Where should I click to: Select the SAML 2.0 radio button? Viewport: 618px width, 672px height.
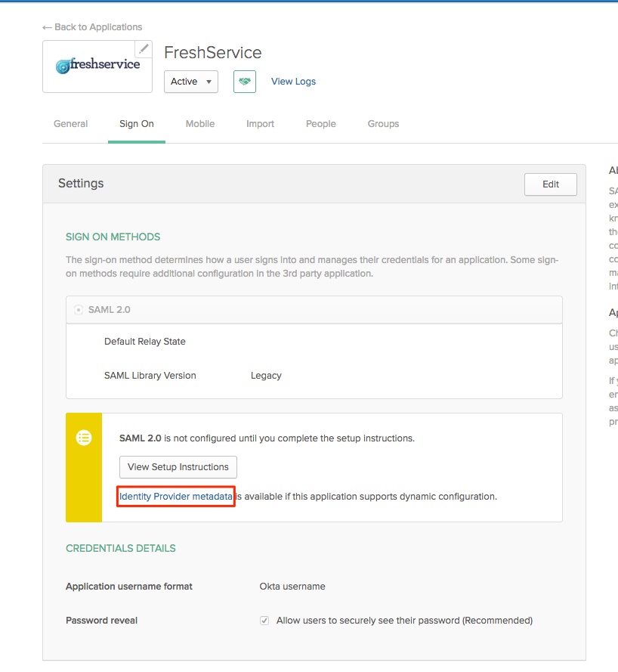[79, 309]
